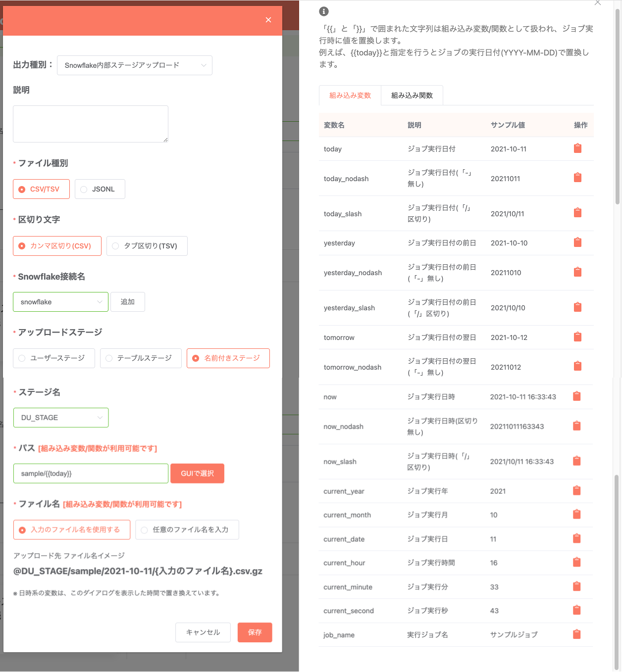Click the info icon above the description
This screenshot has height=672, width=622.
324,11
